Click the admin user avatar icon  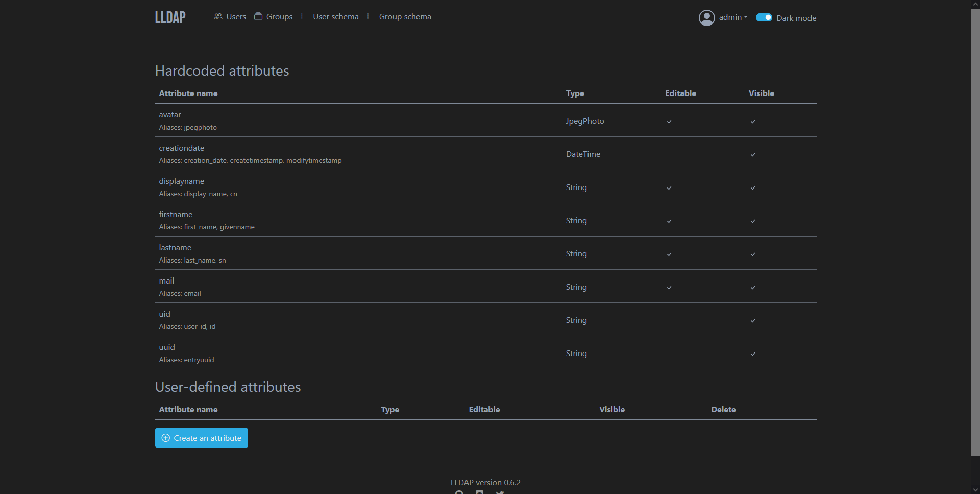pyautogui.click(x=706, y=18)
